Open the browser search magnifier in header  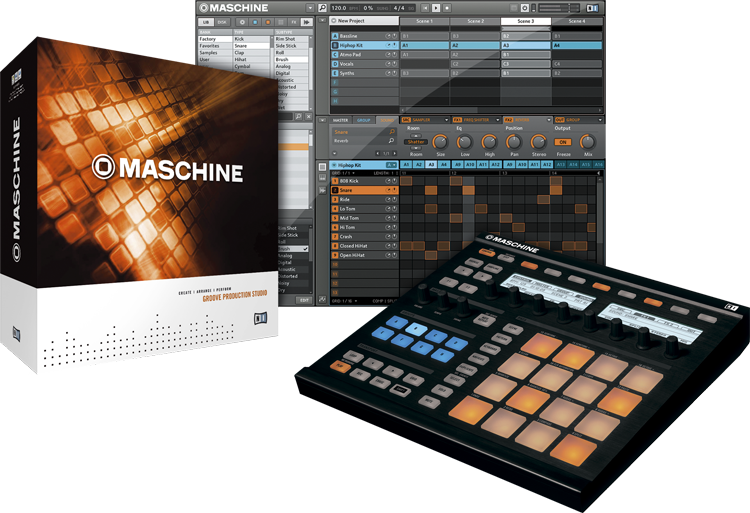pyautogui.click(x=322, y=8)
